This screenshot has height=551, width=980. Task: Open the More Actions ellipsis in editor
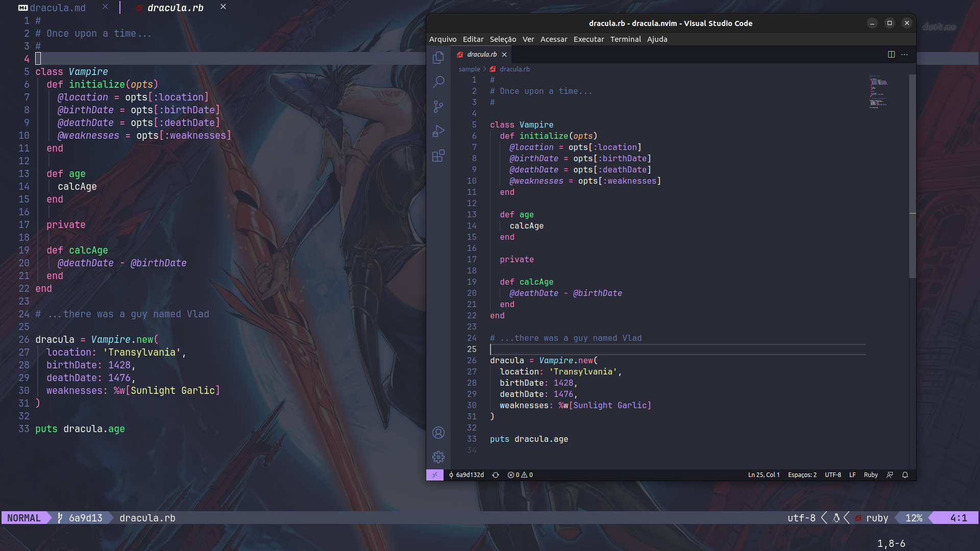point(904,55)
